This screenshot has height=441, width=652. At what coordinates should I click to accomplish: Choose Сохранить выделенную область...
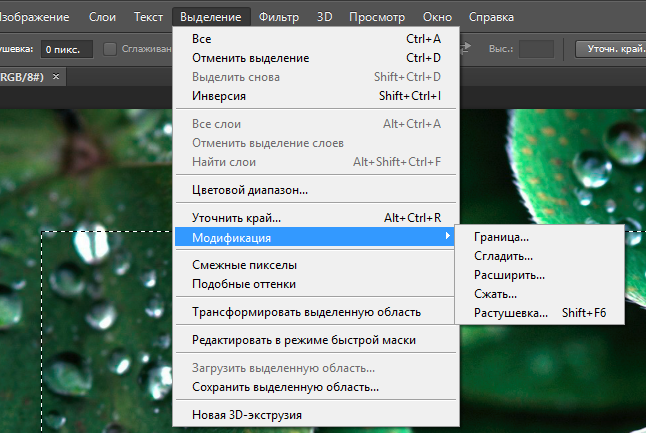point(316,387)
